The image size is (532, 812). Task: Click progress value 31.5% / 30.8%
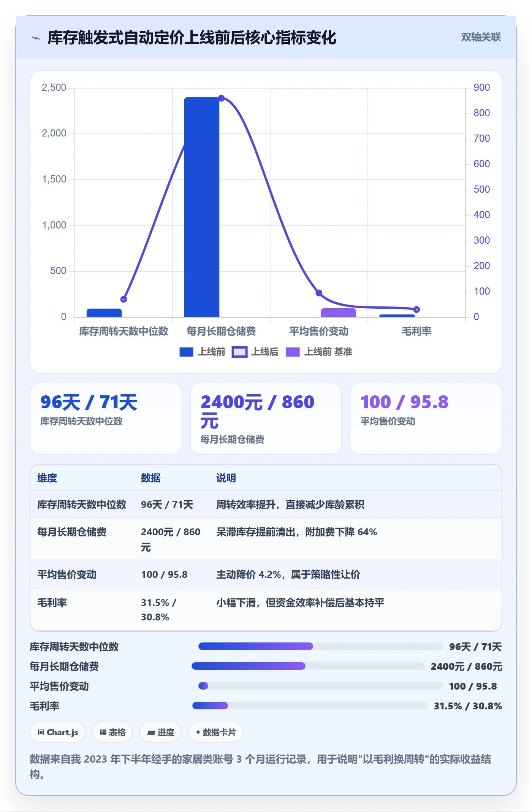(x=468, y=706)
